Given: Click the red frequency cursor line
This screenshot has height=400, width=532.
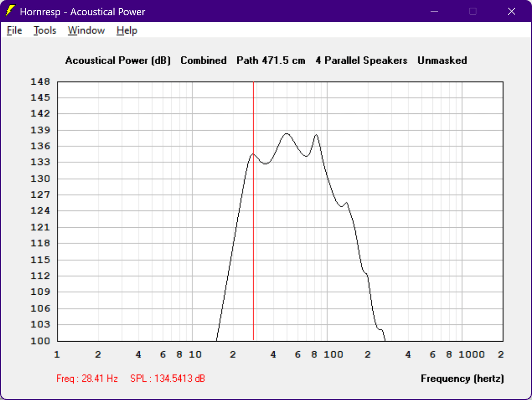Looking at the screenshot, I should click(x=254, y=211).
